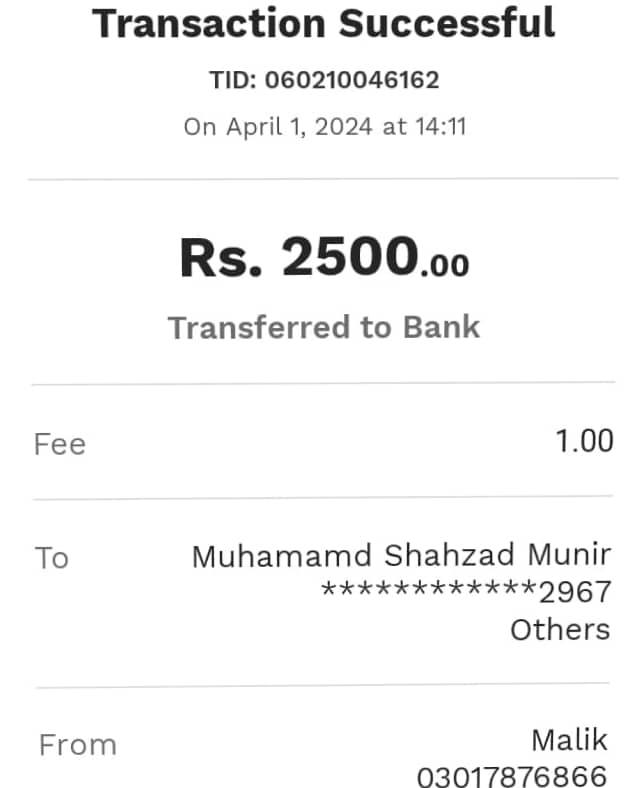Screen dimensions: 624x788
Task: Click the Transaction Successful heading
Action: point(324,23)
